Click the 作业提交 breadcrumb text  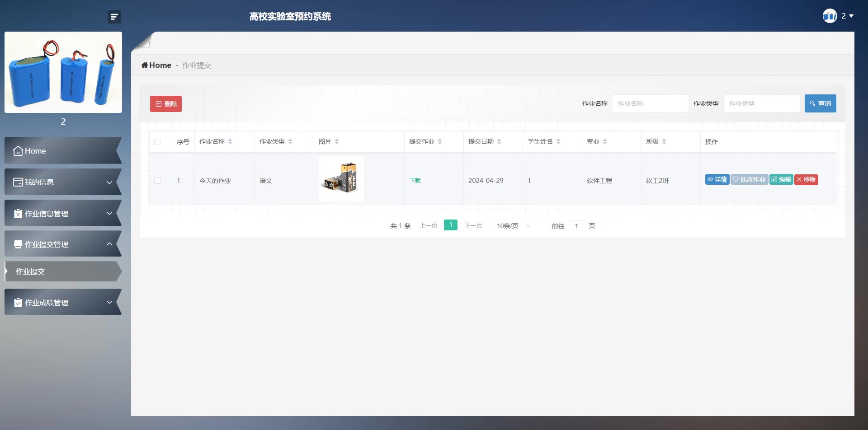coord(197,65)
